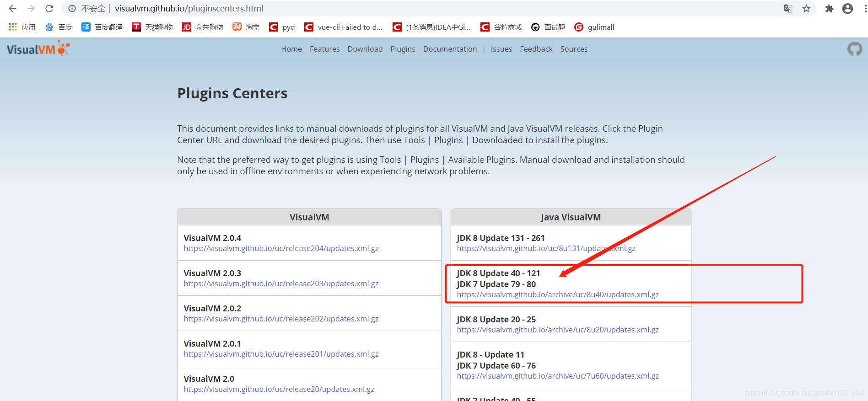Open the GitHub octocat icon
The height and width of the screenshot is (401, 868).
[855, 49]
